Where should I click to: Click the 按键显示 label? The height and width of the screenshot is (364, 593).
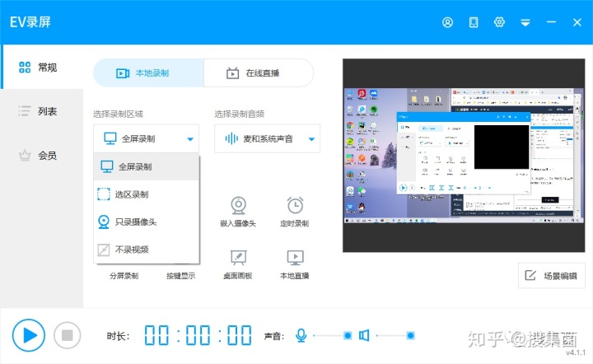180,276
